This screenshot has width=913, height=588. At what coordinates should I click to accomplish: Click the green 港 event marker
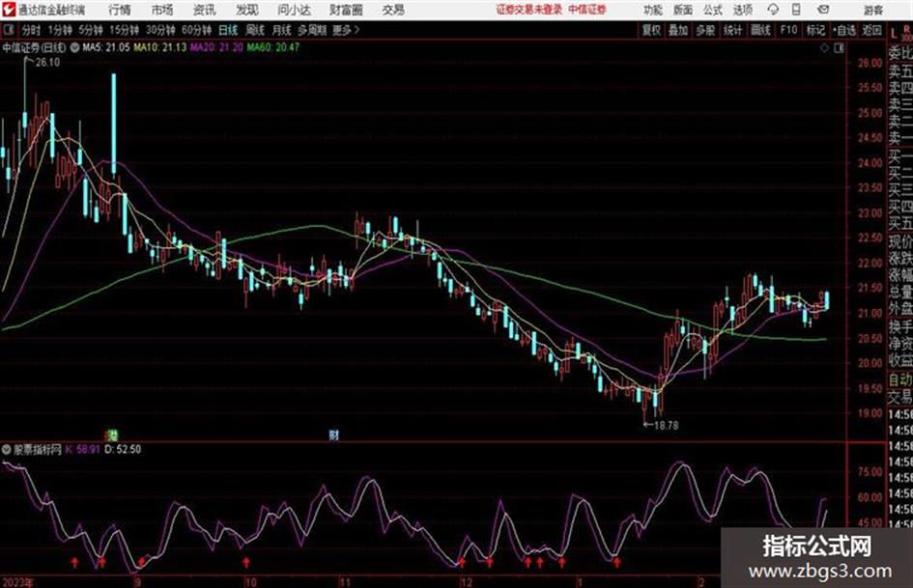click(113, 434)
